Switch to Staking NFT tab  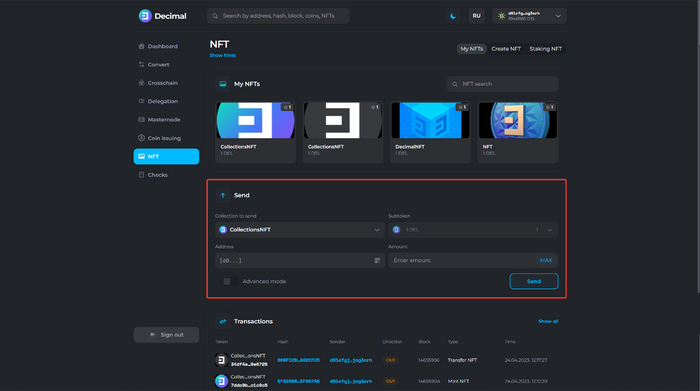click(x=546, y=49)
